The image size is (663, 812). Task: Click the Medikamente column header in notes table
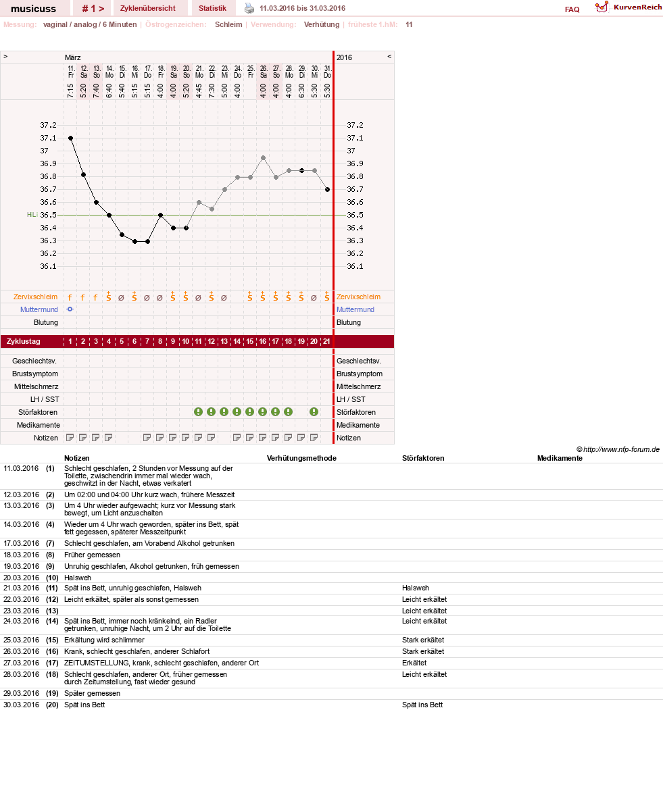[560, 458]
